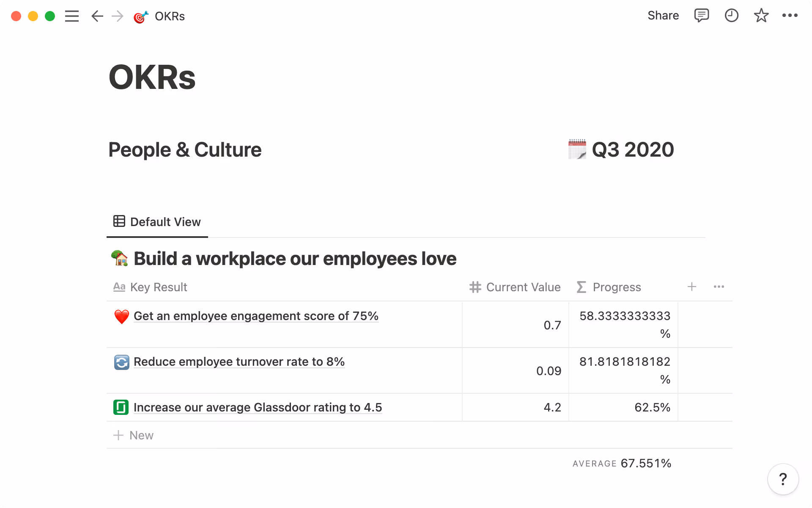Open the Progress column header menu
This screenshot has height=508, width=812.
coord(617,287)
